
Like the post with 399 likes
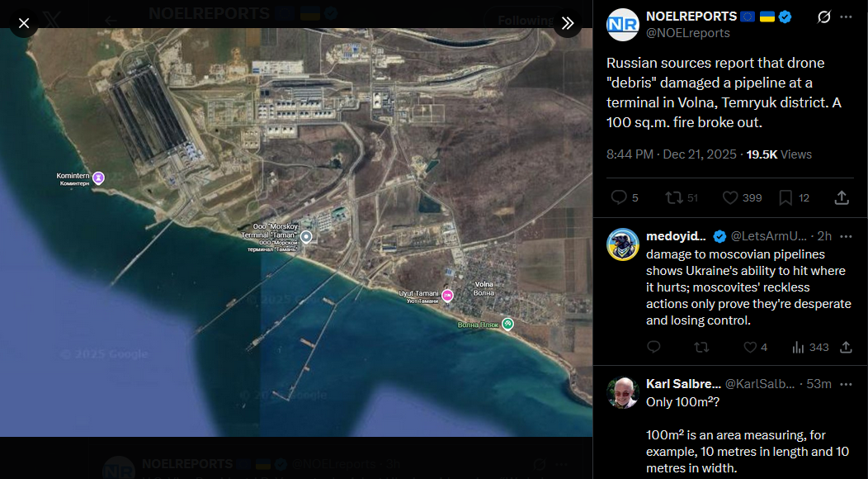(730, 198)
